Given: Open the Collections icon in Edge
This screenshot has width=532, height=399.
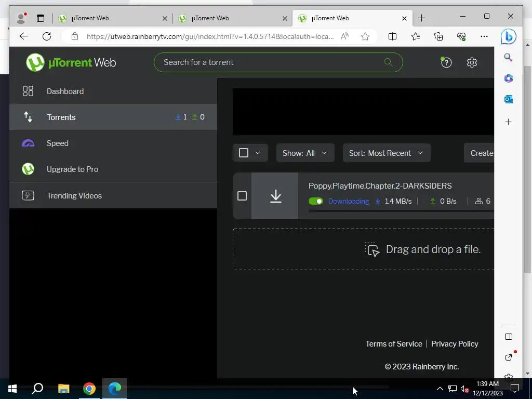Looking at the screenshot, I should tap(438, 36).
